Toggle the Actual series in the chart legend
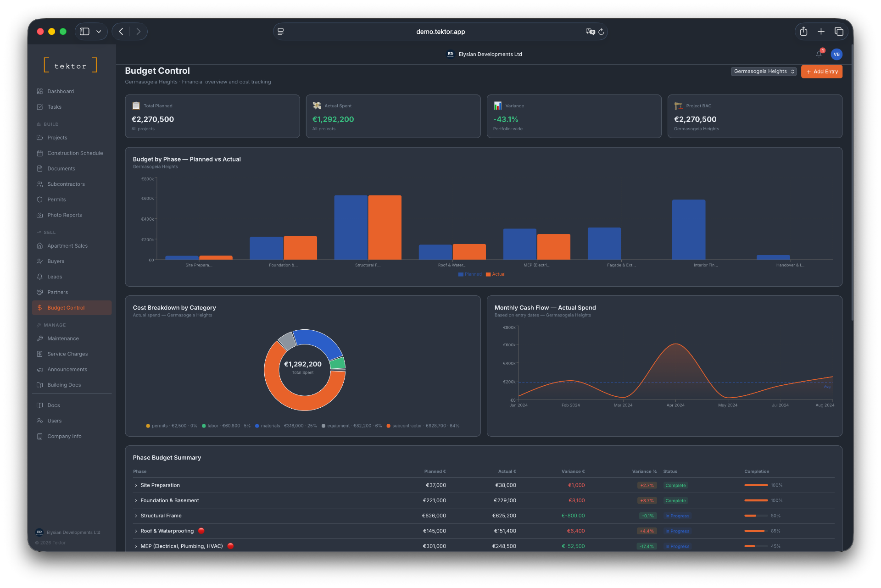881x588 pixels. click(496, 274)
